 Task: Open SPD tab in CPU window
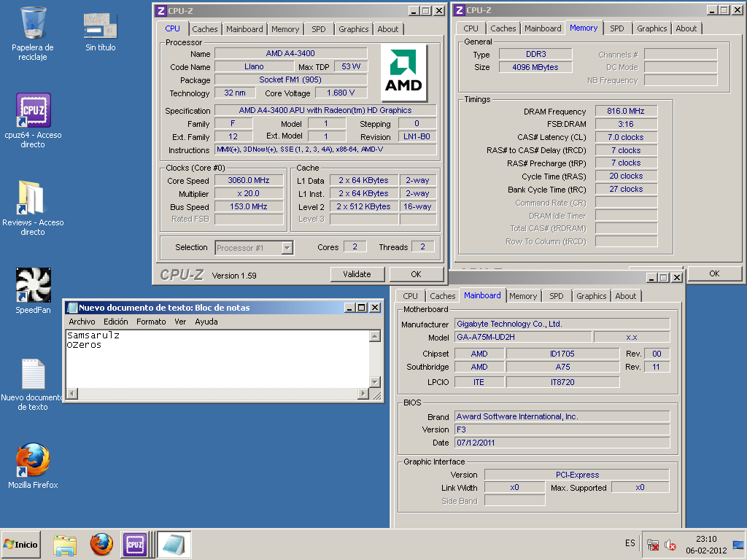pyautogui.click(x=319, y=29)
